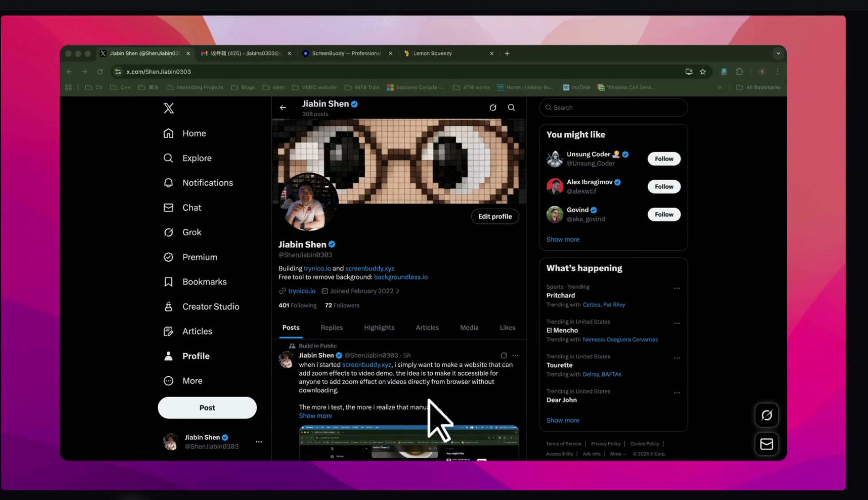Viewport: 868px width, 500px height.
Task: Open options for Dear John trend
Action: tap(676, 393)
